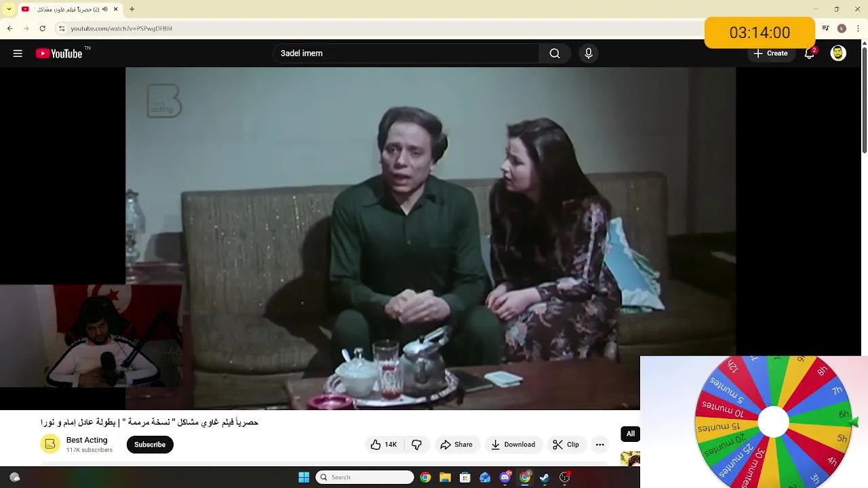Focus the YouTube search box

(x=406, y=54)
